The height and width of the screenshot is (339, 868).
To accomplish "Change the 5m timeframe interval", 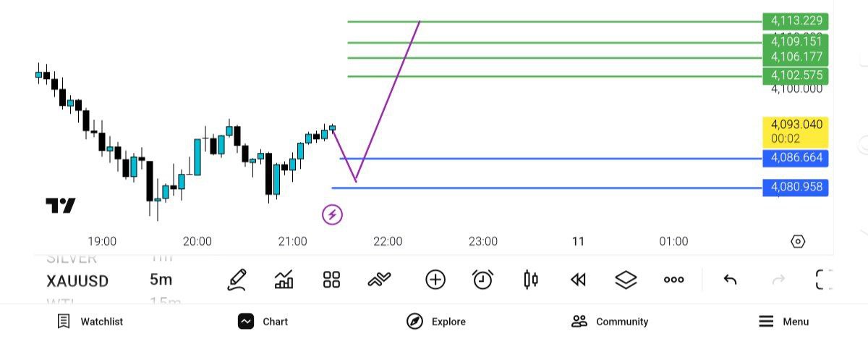I will point(161,280).
